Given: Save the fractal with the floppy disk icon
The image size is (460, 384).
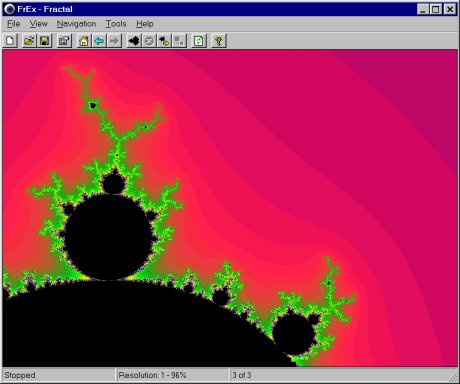Looking at the screenshot, I should (45, 41).
